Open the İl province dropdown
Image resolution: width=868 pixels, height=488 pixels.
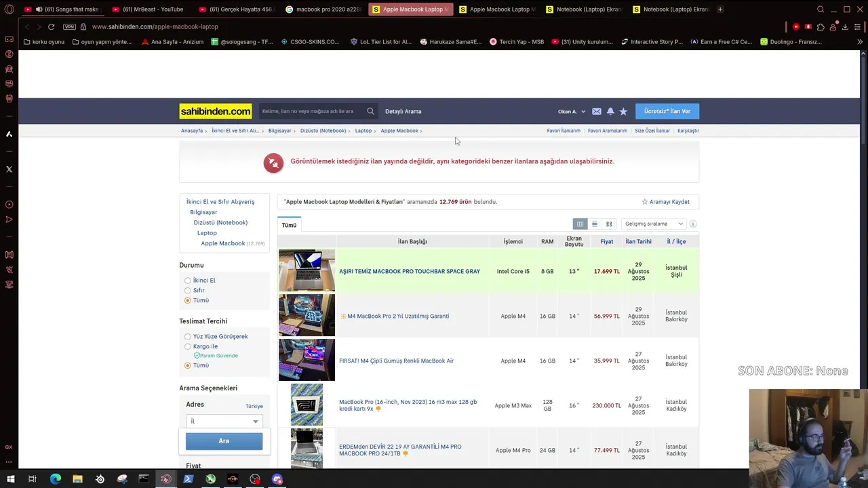(x=224, y=421)
